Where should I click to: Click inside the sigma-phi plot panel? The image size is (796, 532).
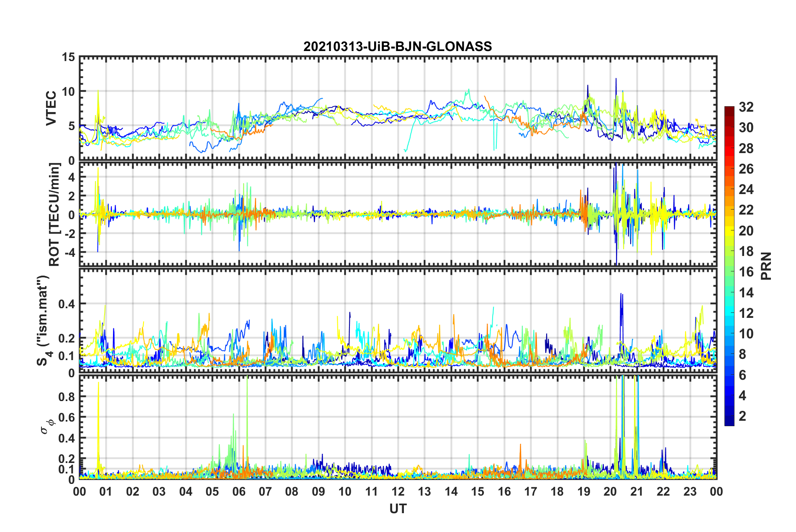pos(398,427)
